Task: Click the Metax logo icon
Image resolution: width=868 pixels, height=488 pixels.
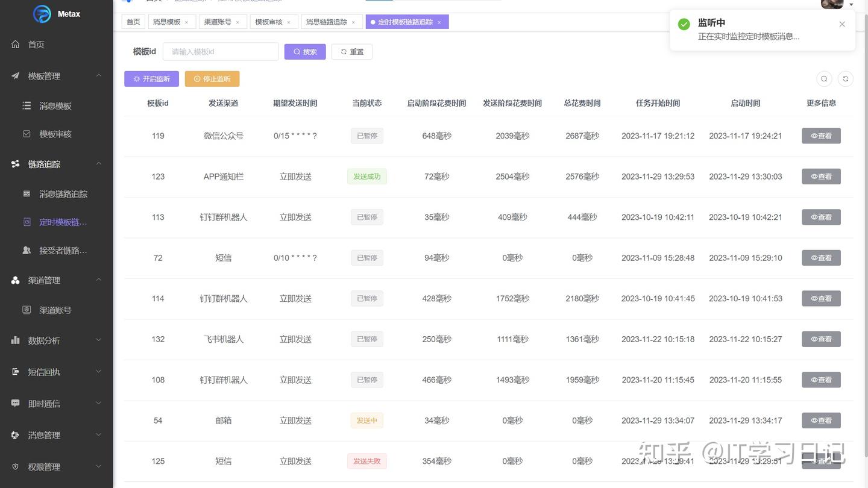Action: click(x=42, y=14)
